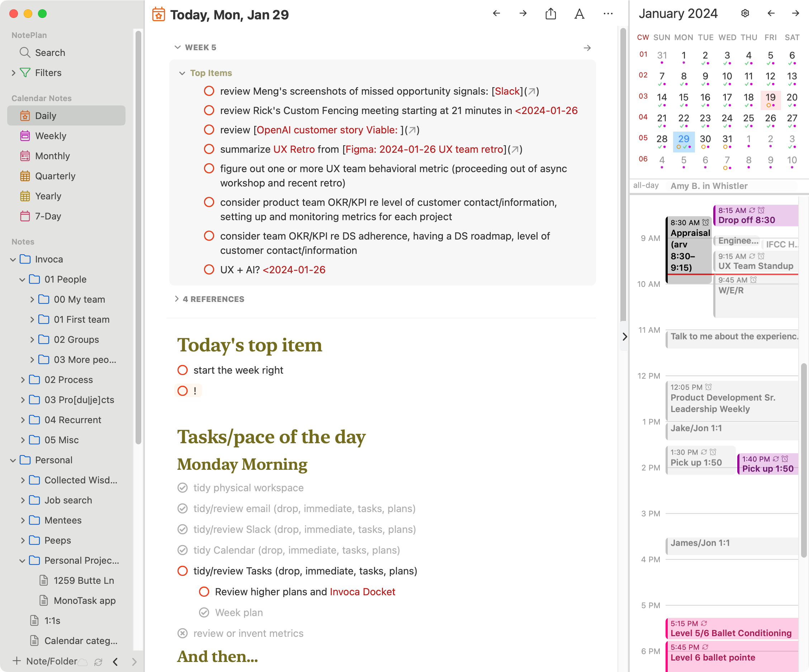Viewport: 809px width, 672px height.
Task: Open Figma UX team retro link arrow
Action: [515, 150]
